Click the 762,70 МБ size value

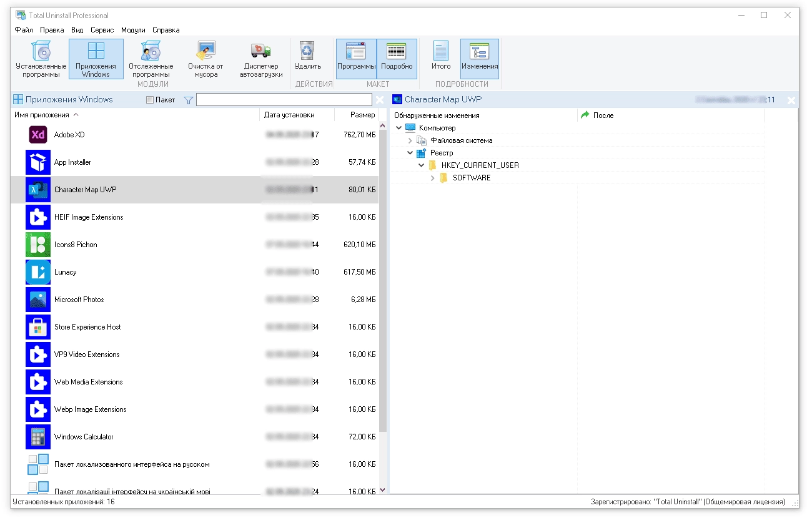pyautogui.click(x=360, y=135)
